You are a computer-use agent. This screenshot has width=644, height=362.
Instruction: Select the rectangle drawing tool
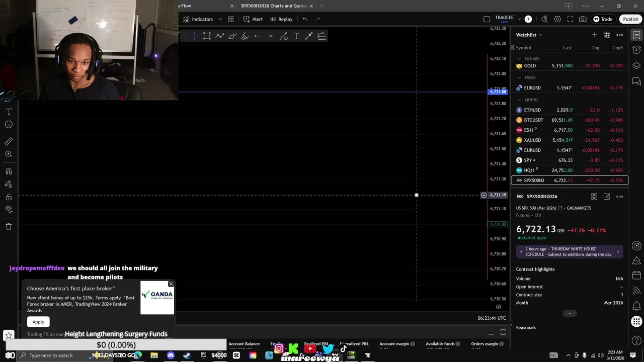(x=207, y=36)
